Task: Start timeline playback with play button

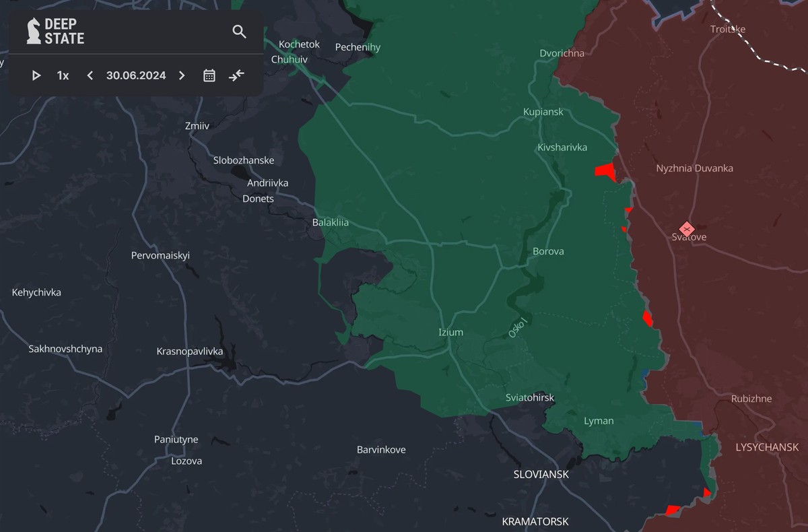Action: click(36, 75)
